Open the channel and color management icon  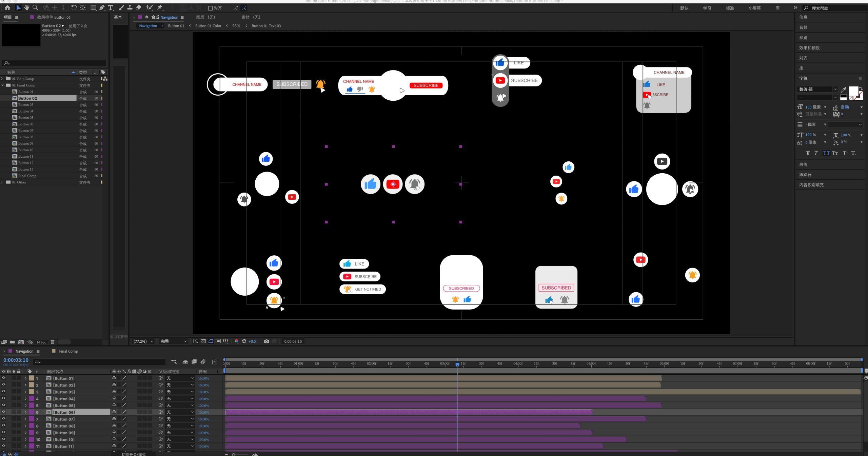tap(236, 341)
